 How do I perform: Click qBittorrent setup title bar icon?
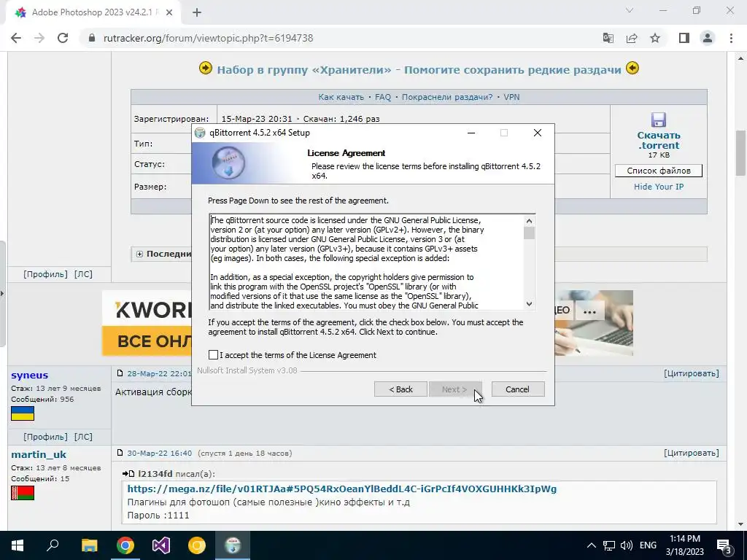click(200, 133)
